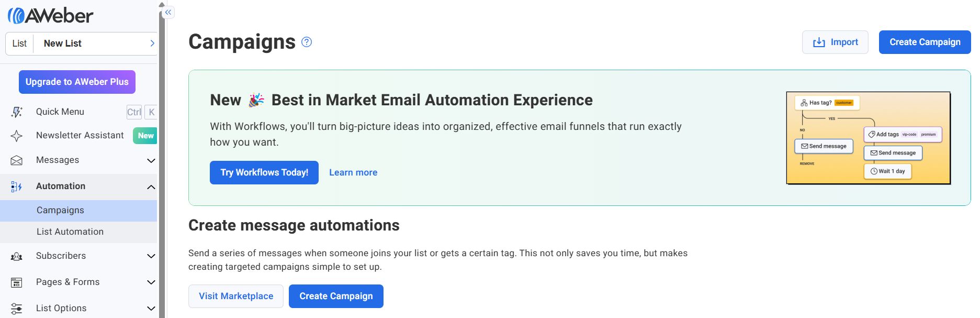Expand the Subscribers section chevron
This screenshot has height=318, width=980.
click(x=151, y=256)
